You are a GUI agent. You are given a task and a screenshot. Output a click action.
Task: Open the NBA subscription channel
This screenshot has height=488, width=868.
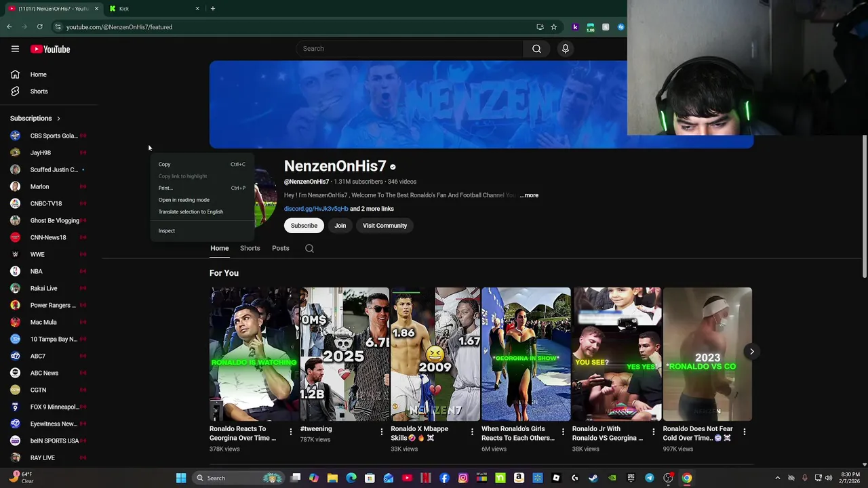coord(50,271)
